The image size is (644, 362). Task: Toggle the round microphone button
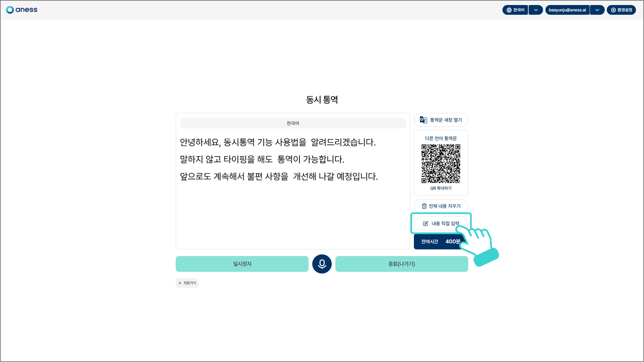322,264
